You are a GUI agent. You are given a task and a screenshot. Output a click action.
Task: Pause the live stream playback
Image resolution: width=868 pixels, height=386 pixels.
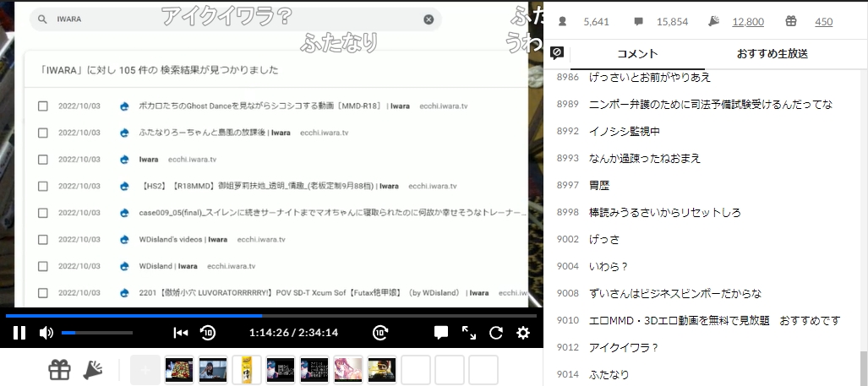click(x=19, y=333)
